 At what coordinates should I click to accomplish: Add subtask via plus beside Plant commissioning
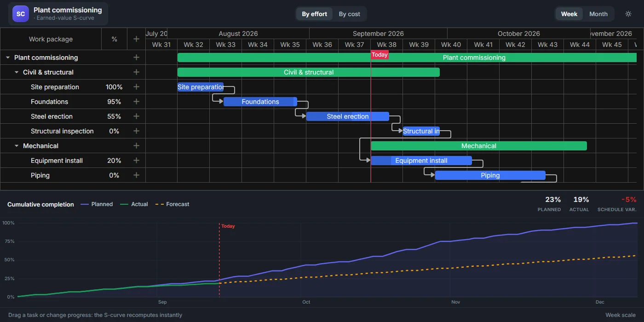pos(136,57)
